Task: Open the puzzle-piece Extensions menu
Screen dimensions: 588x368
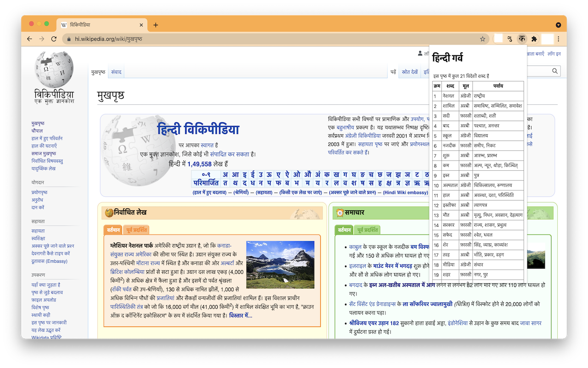Action: 534,39
